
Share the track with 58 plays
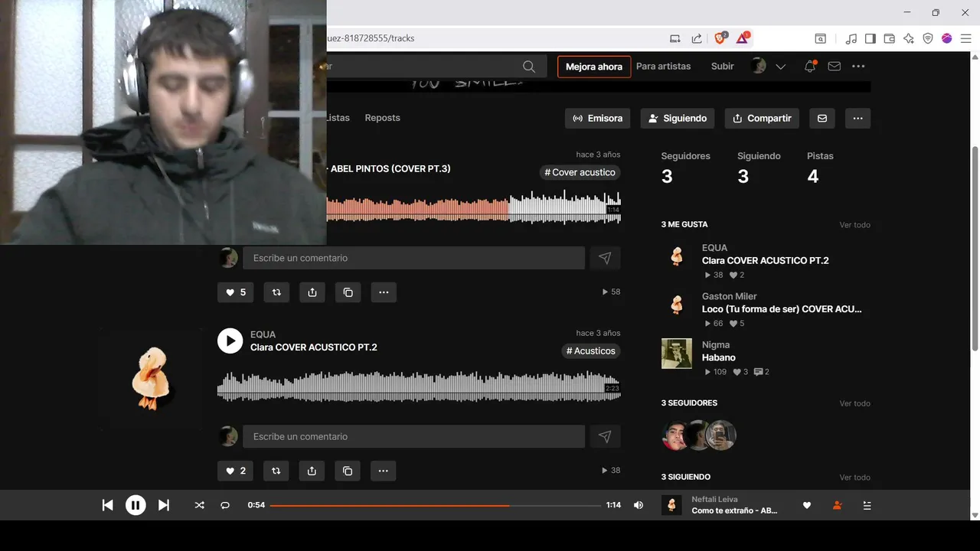tap(312, 292)
